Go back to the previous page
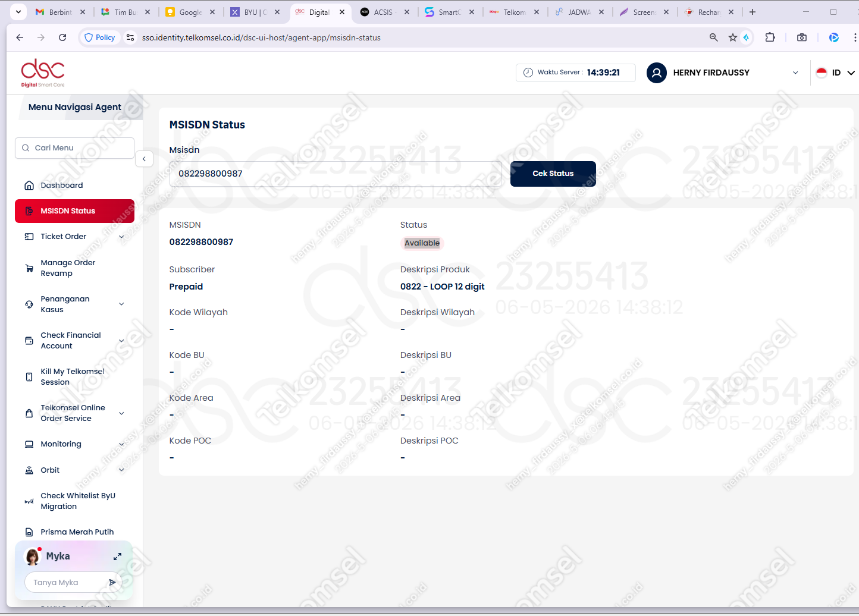The width and height of the screenshot is (859, 616). pyautogui.click(x=20, y=37)
